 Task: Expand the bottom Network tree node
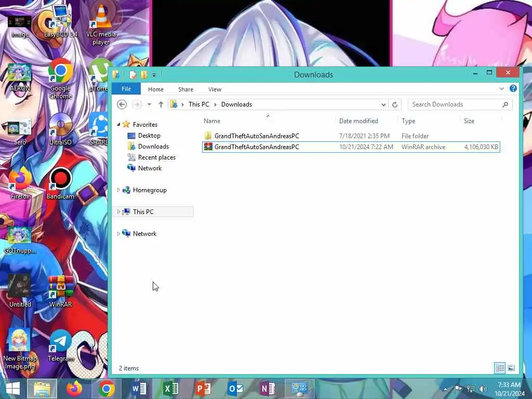point(118,234)
